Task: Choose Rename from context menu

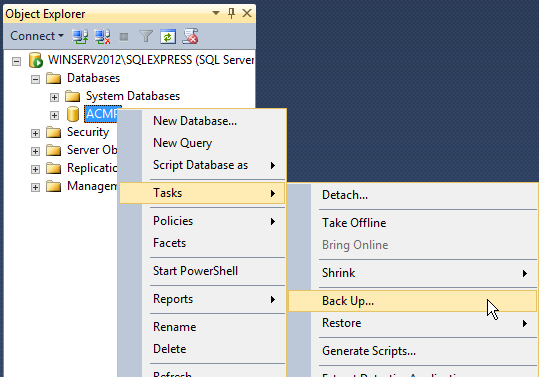Action: click(x=202, y=327)
